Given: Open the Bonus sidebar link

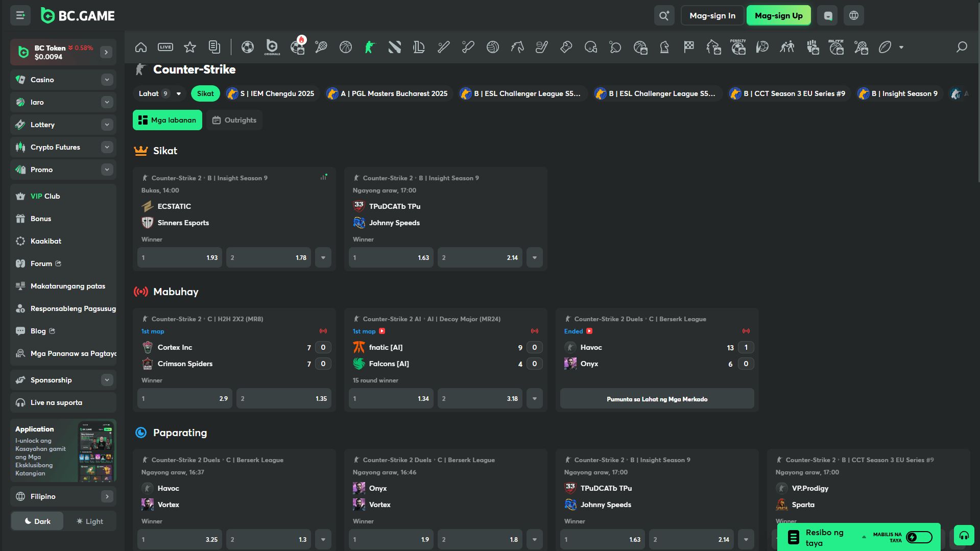Looking at the screenshot, I should click(63, 219).
